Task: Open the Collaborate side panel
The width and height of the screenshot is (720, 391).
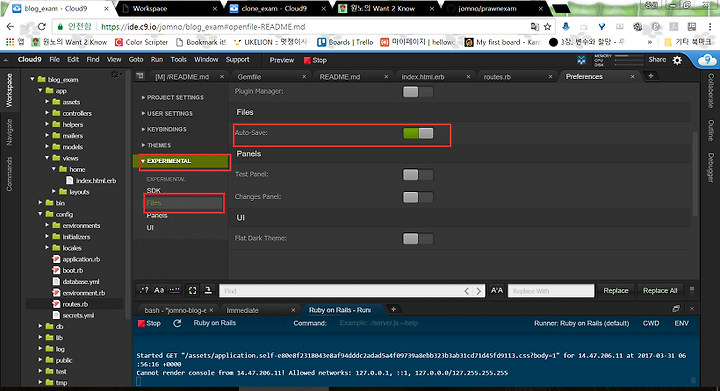Action: (710, 90)
